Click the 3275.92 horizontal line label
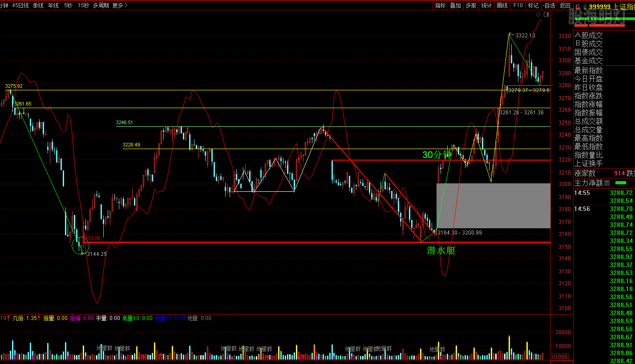 [x=14, y=86]
